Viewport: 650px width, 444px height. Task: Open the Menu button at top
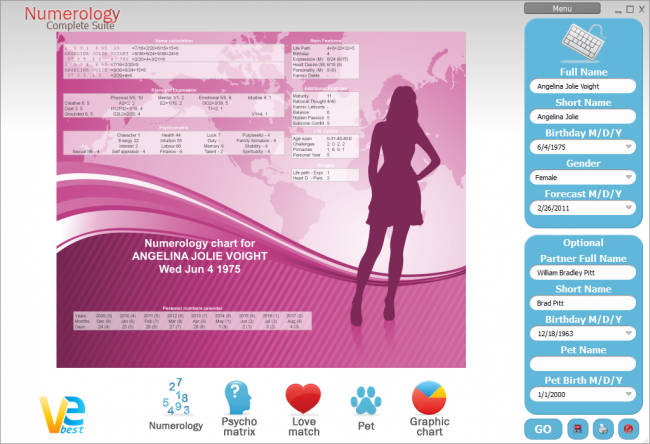(562, 8)
